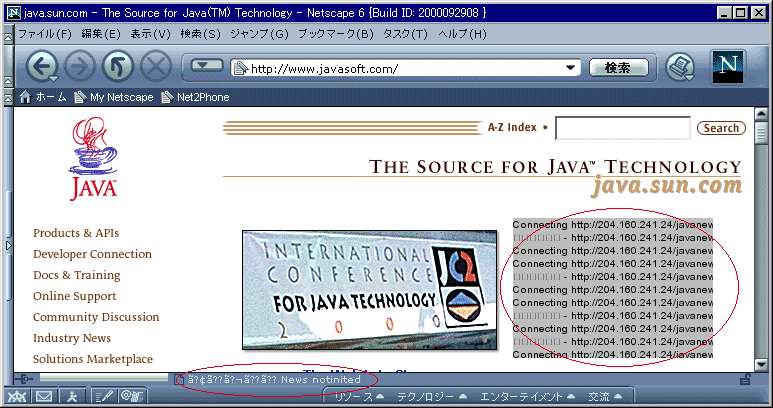Click the Netscape N logo

tap(729, 66)
